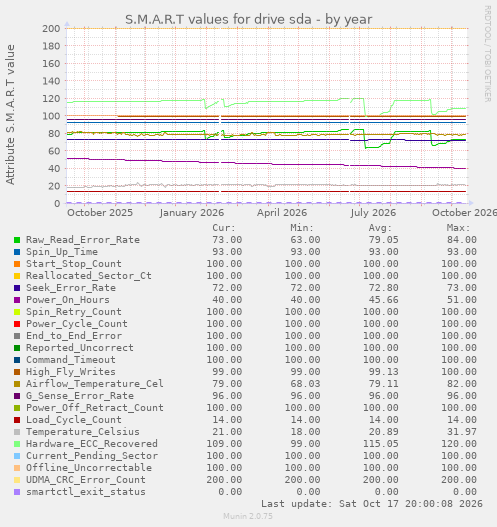Click the Hardware_ECC_Recovered Avg value 115.05
497x527 pixels.
pyautogui.click(x=380, y=444)
